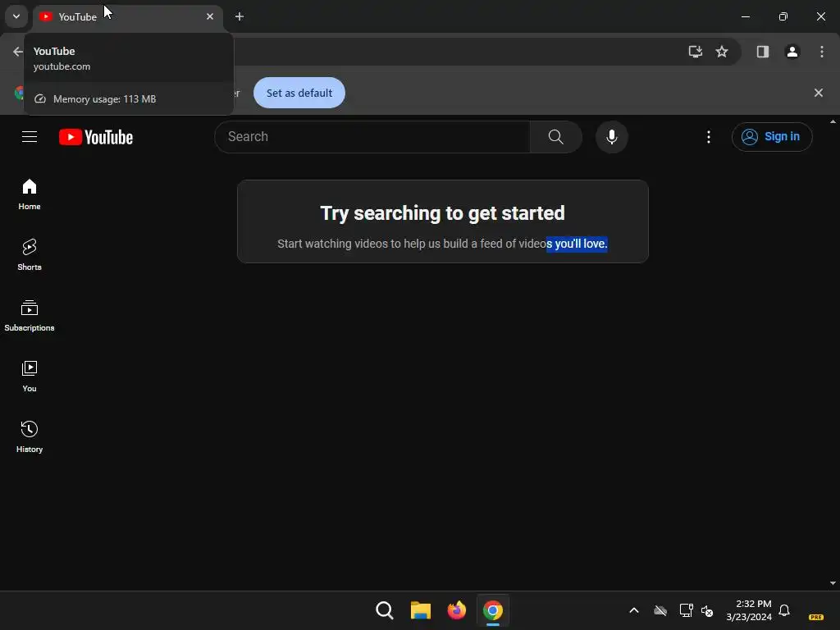Click Sign in button
The image size is (840, 630).
pos(772,137)
